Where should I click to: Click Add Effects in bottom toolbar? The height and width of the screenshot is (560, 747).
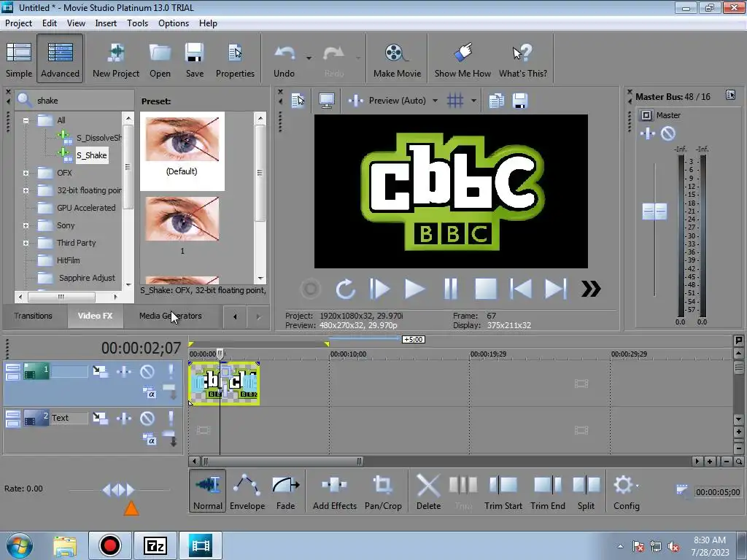pyautogui.click(x=334, y=491)
